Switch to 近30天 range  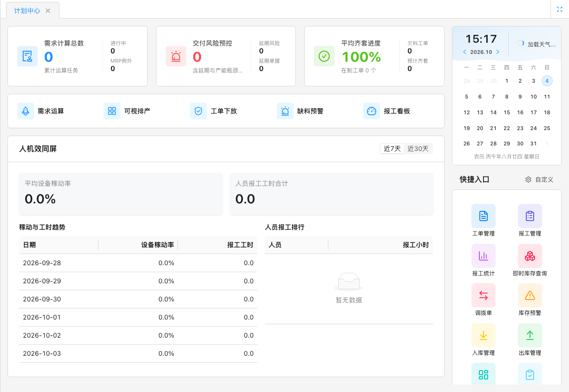418,149
